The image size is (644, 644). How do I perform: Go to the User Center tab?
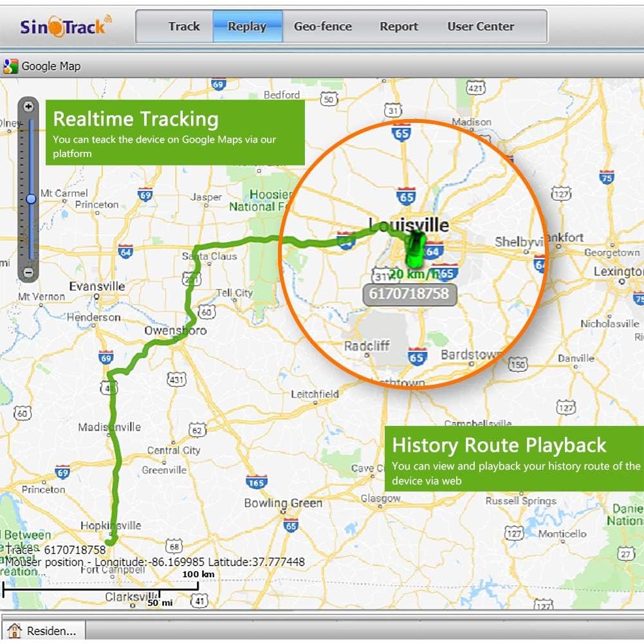[480, 26]
